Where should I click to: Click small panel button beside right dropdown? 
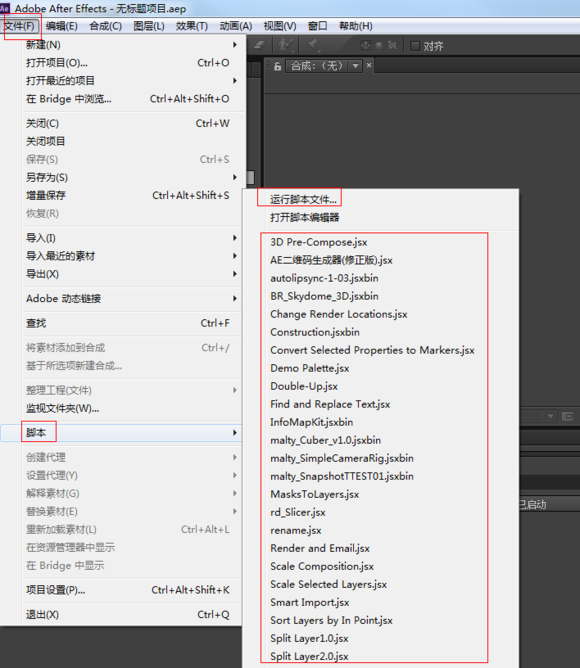click(x=568, y=416)
